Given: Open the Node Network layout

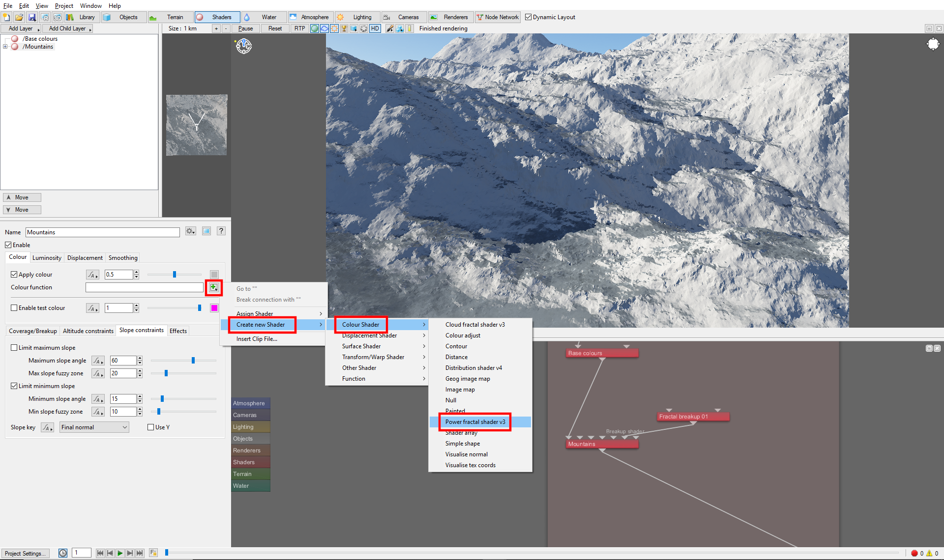Looking at the screenshot, I should pos(498,17).
